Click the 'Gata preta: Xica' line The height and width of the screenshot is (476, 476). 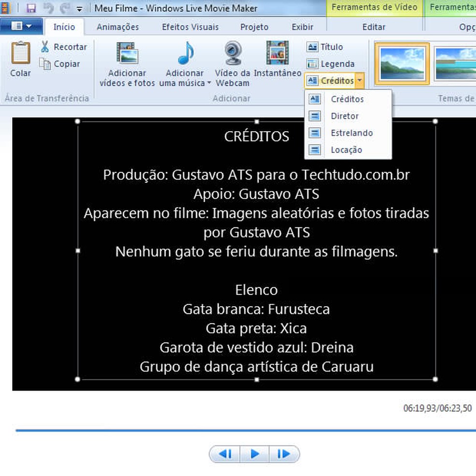(256, 328)
